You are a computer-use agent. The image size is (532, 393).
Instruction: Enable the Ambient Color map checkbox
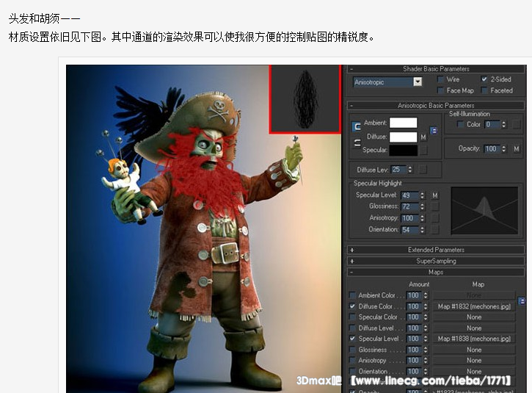tap(352, 295)
